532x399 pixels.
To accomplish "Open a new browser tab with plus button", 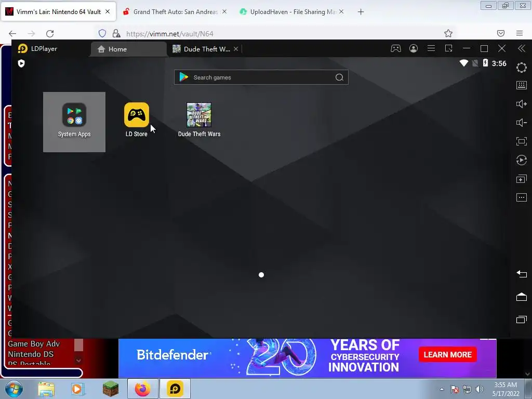I will coord(361,12).
